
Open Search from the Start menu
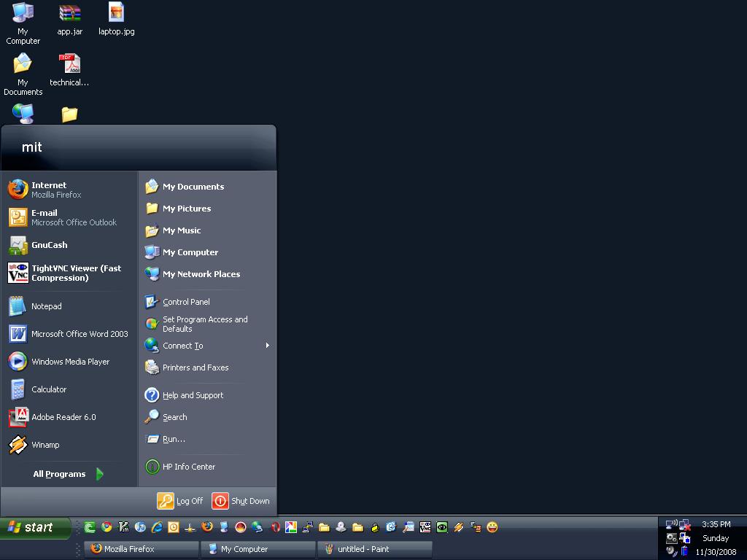click(x=208, y=417)
